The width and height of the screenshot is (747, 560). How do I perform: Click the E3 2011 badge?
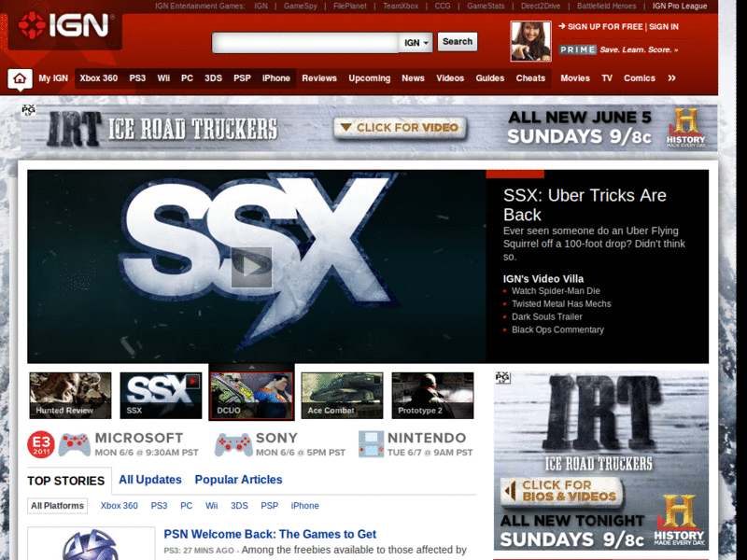coord(41,444)
